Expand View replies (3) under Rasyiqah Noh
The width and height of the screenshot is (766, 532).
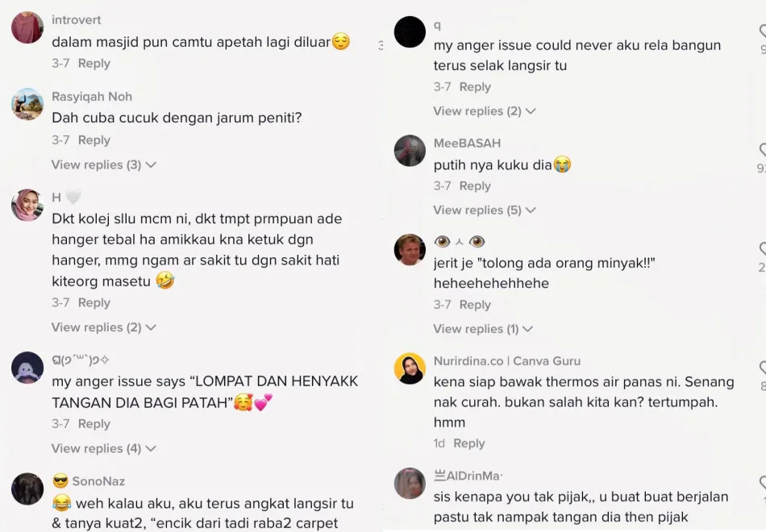click(x=103, y=164)
